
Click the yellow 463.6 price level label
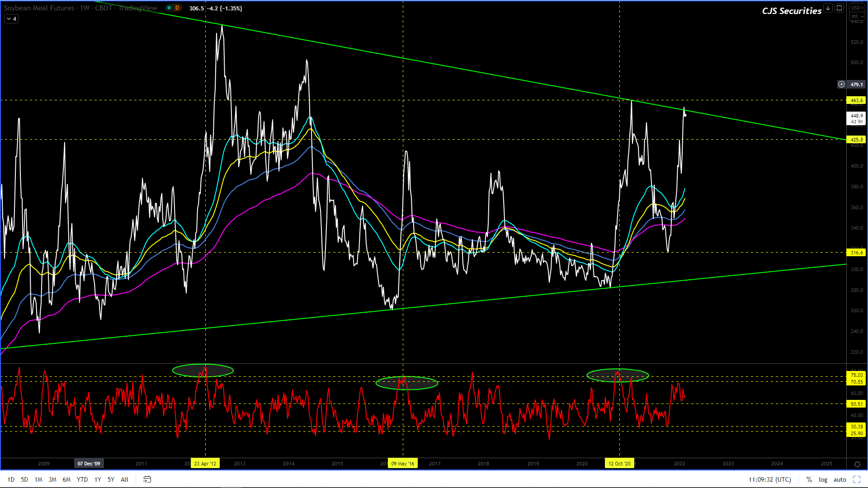pyautogui.click(x=856, y=100)
